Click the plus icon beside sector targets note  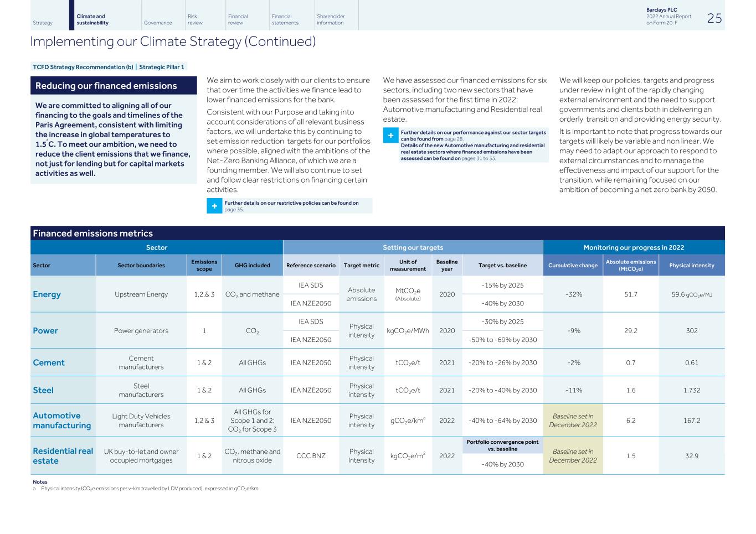(x=390, y=136)
